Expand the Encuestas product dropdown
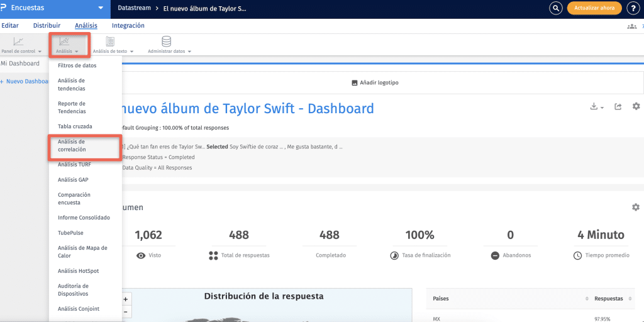The height and width of the screenshot is (322, 644). point(100,8)
